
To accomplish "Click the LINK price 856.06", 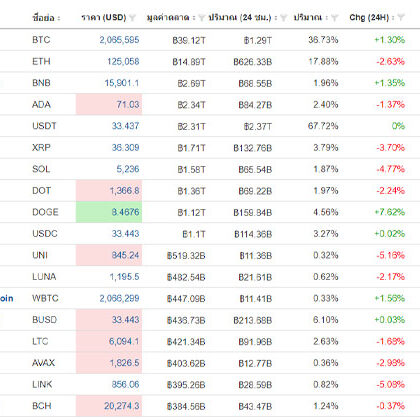I will pos(125,384).
